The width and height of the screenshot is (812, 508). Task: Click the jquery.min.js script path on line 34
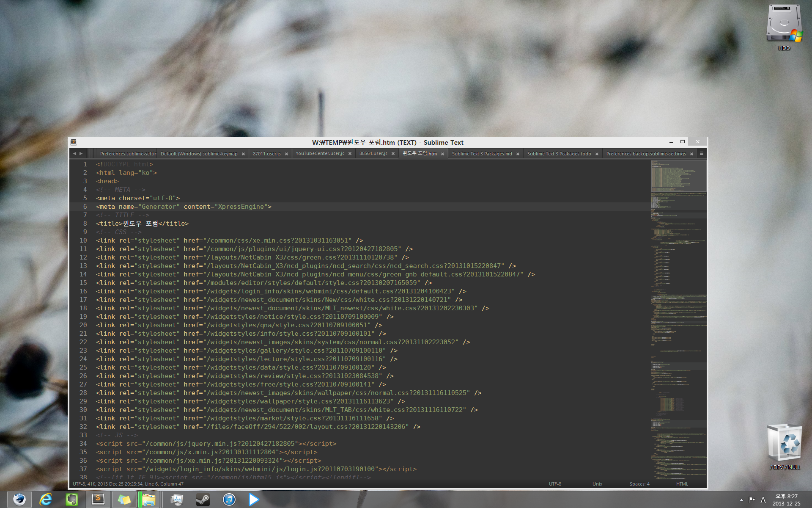tap(220, 444)
